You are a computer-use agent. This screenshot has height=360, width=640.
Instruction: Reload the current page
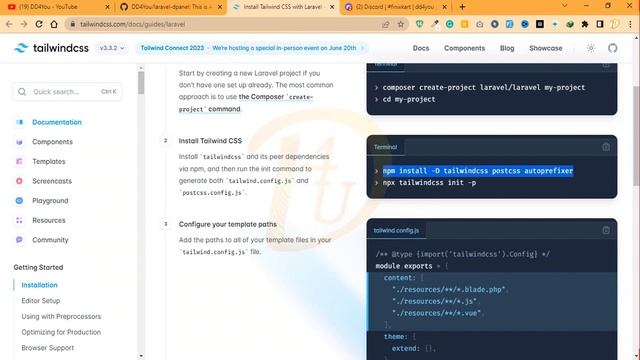pos(39,24)
